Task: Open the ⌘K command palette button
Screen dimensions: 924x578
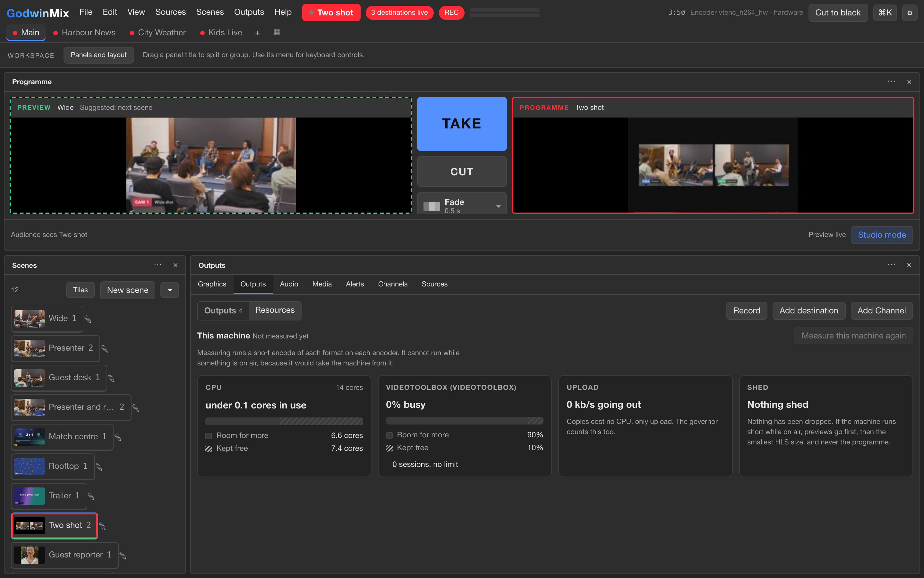Action: [885, 13]
